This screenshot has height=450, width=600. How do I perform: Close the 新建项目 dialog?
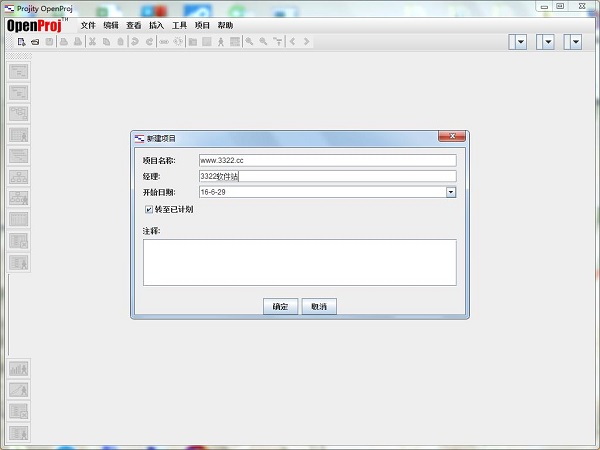coord(452,136)
